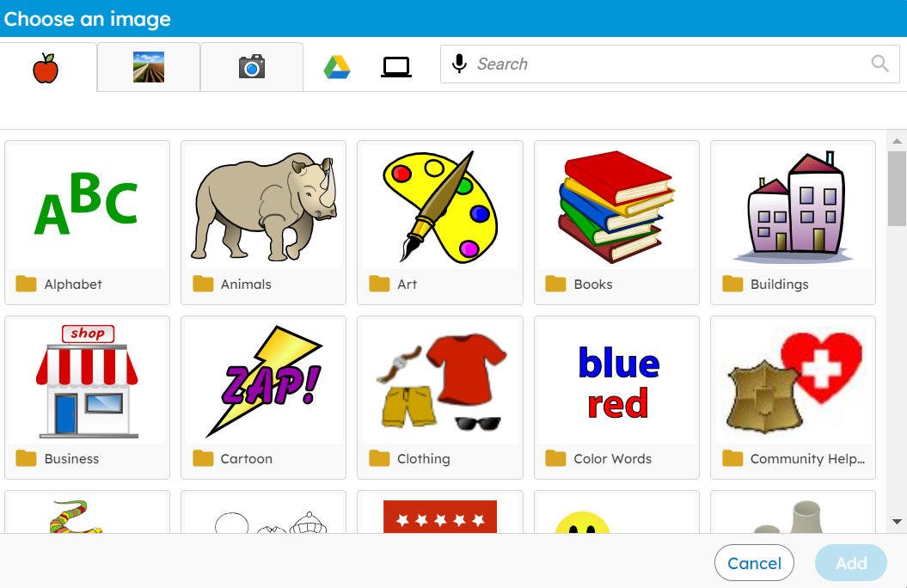Click the Animals folder icon
Image resolution: width=907 pixels, height=588 pixels.
pos(203,284)
